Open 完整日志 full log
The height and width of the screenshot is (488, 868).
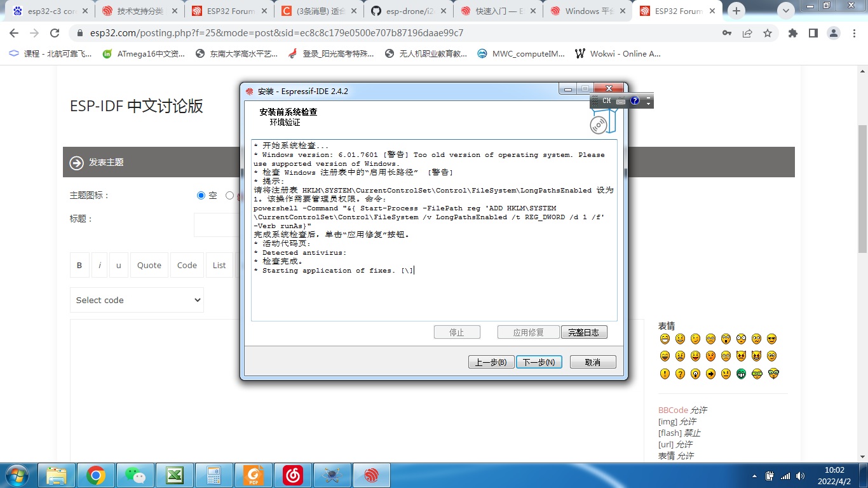584,332
